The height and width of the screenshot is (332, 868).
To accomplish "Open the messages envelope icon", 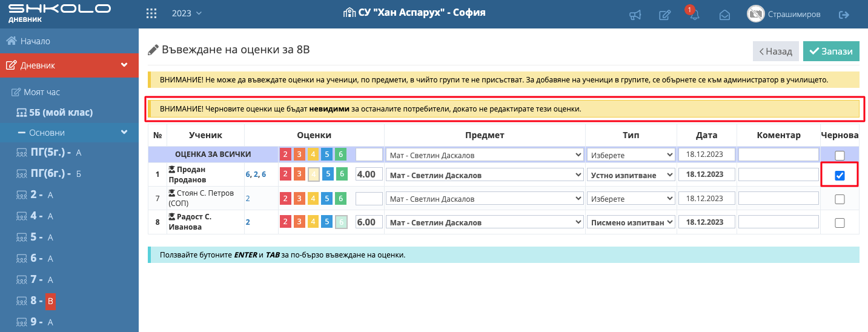I will pos(724,15).
